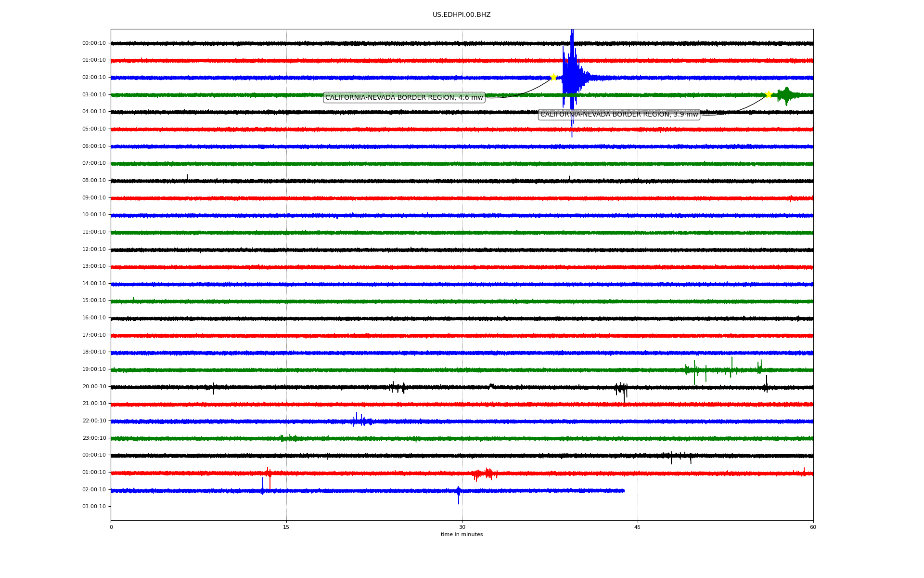Click the x-axis tick label 45
Screen dimensions: 924x578
pos(638,527)
